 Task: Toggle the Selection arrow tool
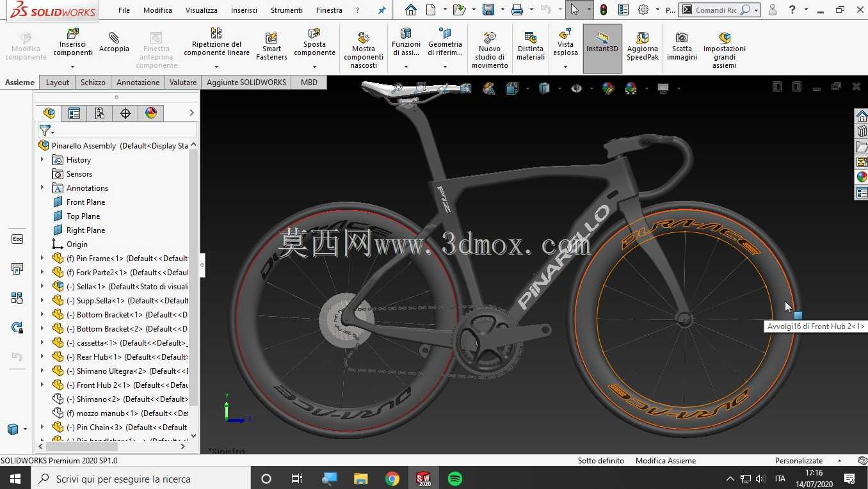(574, 10)
